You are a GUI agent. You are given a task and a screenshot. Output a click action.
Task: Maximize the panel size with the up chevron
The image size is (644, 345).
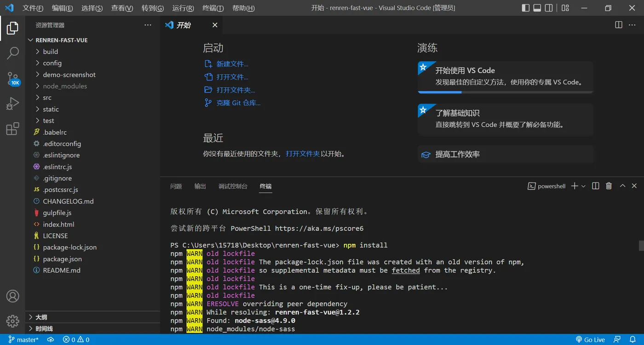[x=622, y=186]
